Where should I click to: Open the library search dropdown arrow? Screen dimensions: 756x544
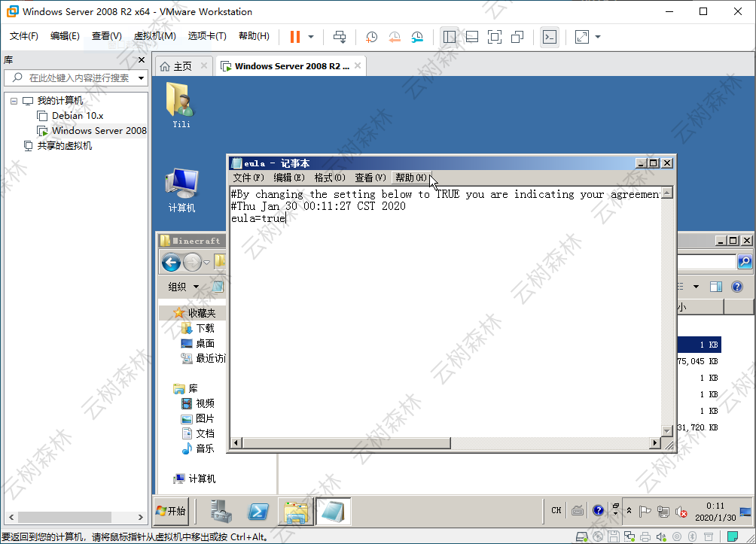[142, 78]
